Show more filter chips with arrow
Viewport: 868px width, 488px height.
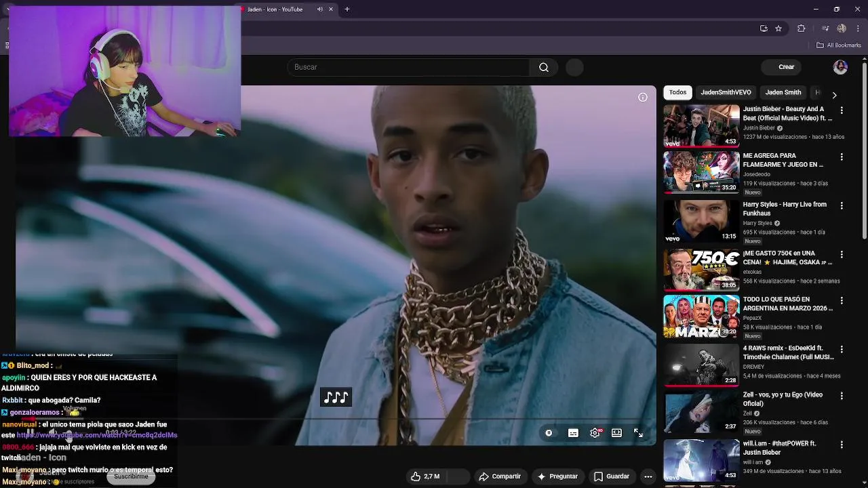pos(834,95)
